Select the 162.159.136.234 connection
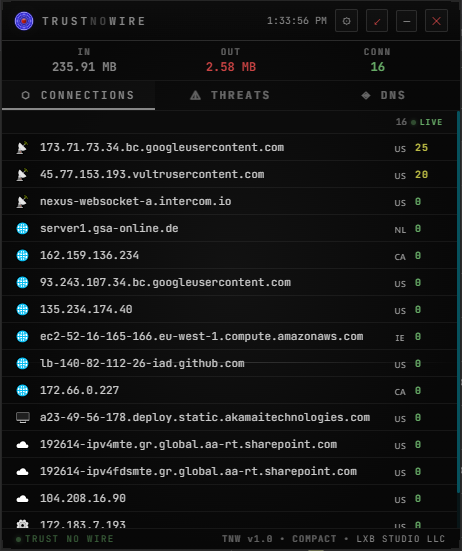This screenshot has height=551, width=462. tap(229, 255)
